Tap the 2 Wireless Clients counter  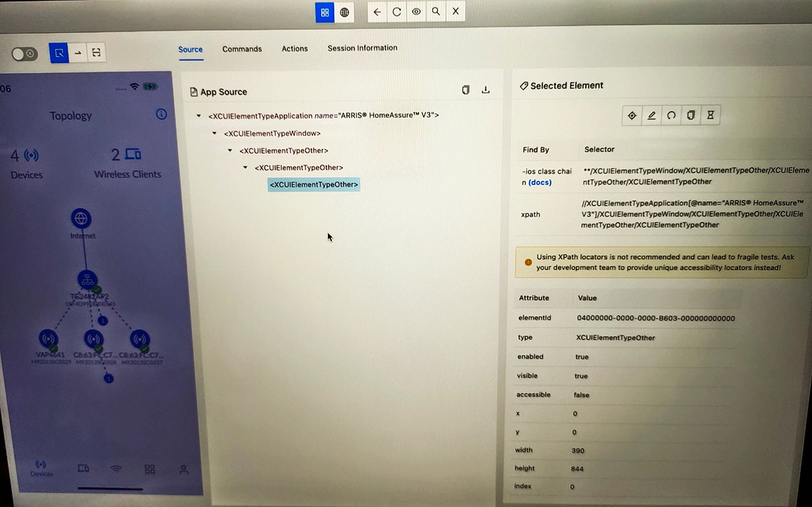pos(127,163)
